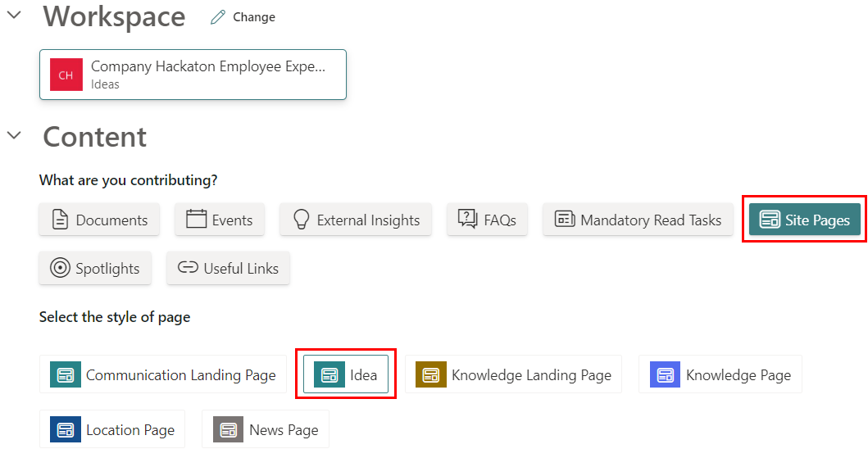Viewport: 868px width, 458px height.
Task: Click the Spotlights target icon
Action: (x=60, y=268)
